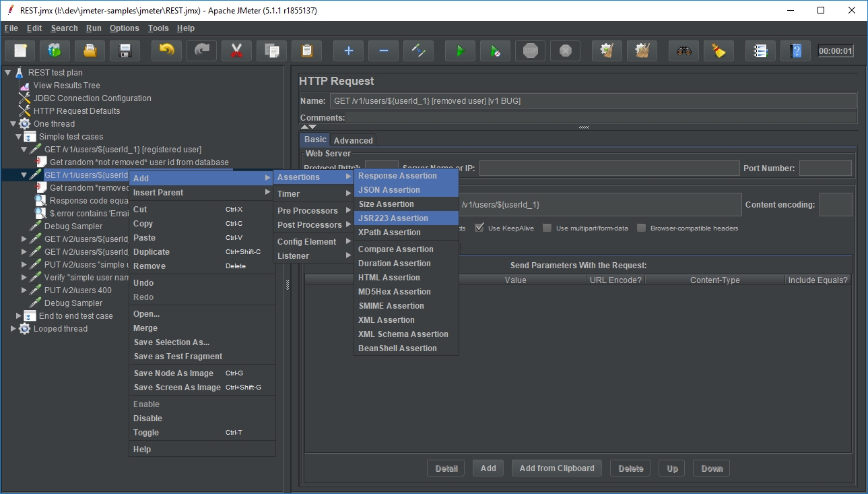Screen dimensions: 868x494
Task: Collapse the REST test plan node
Action: [x=7, y=73]
